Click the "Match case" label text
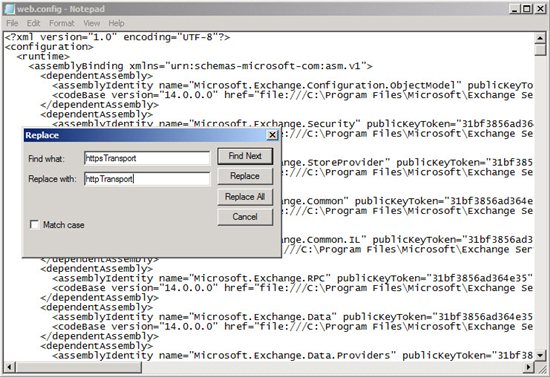Screen dimensions: 550x377 point(63,225)
